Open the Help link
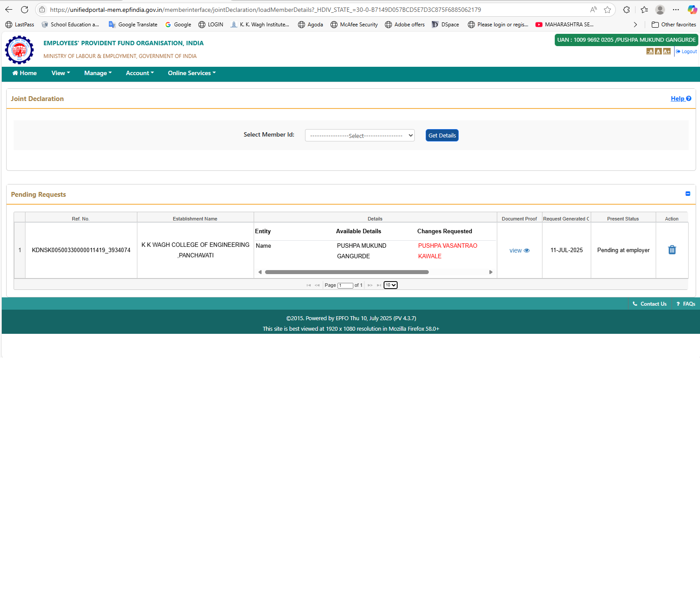 click(680, 99)
